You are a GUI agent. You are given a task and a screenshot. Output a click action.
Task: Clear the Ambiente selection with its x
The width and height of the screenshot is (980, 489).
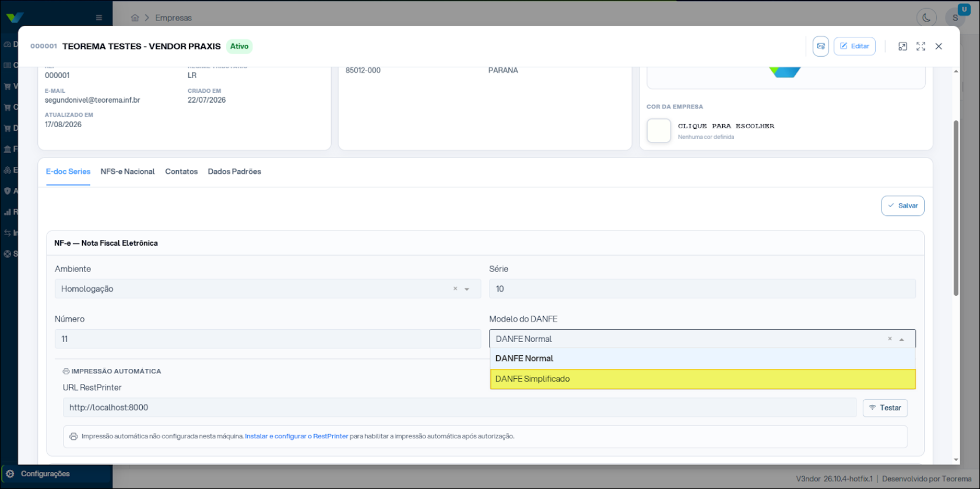tap(455, 289)
